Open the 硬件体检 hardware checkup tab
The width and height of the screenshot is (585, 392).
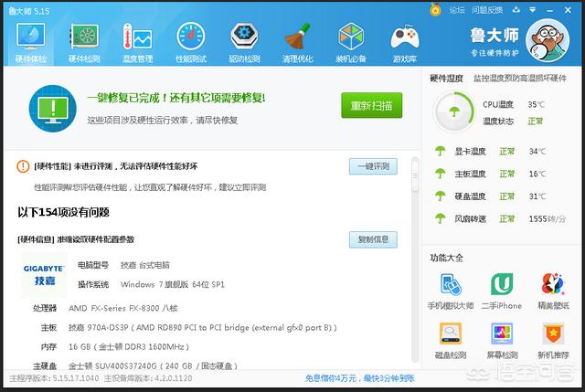point(30,43)
